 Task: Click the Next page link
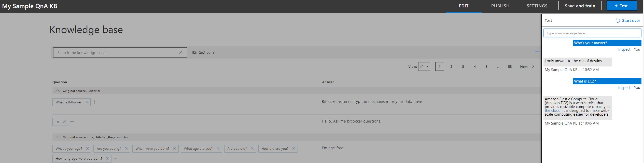(x=524, y=66)
